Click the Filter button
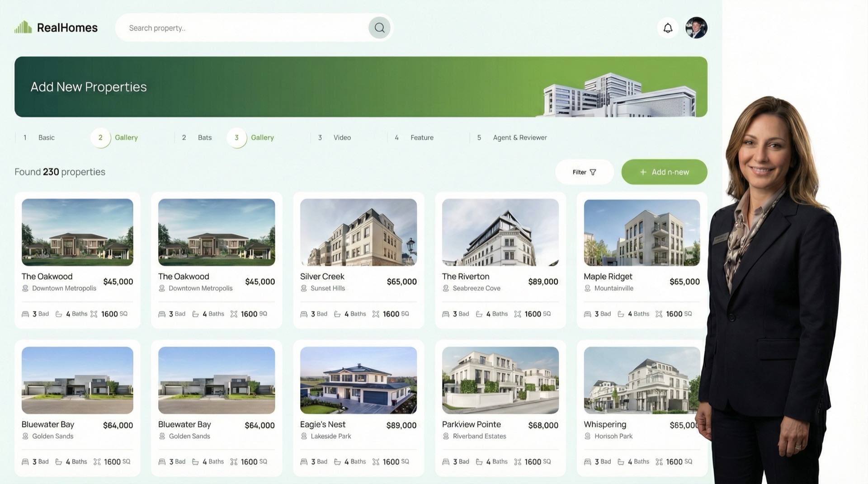 click(584, 172)
